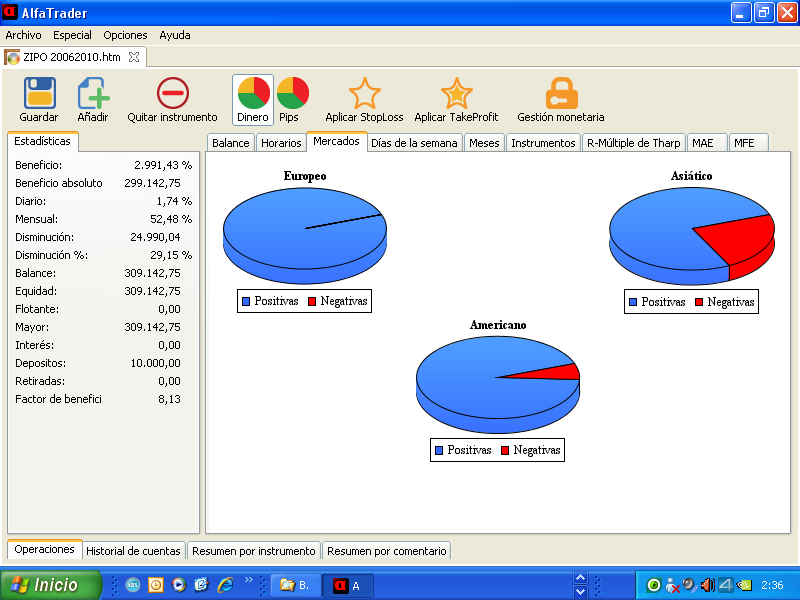Viewport: 800px width, 600px height.
Task: Click red Negativas swatch in Americano legend
Action: tap(505, 451)
